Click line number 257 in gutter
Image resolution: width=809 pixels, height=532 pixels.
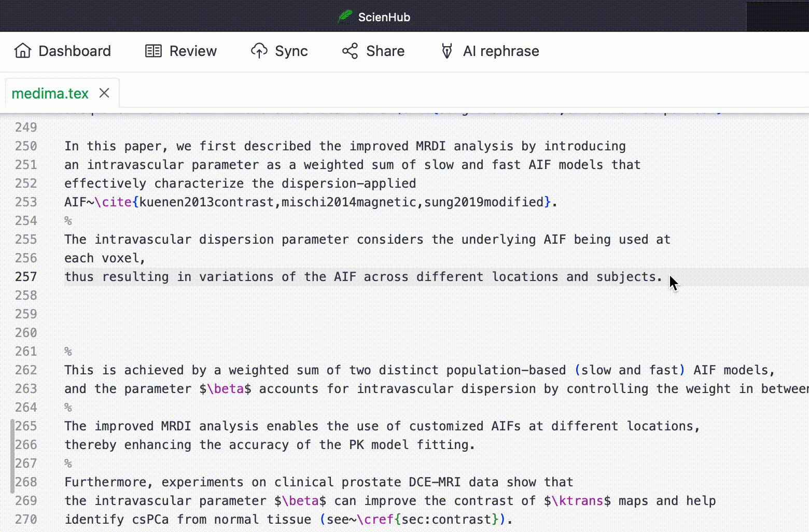click(x=26, y=277)
